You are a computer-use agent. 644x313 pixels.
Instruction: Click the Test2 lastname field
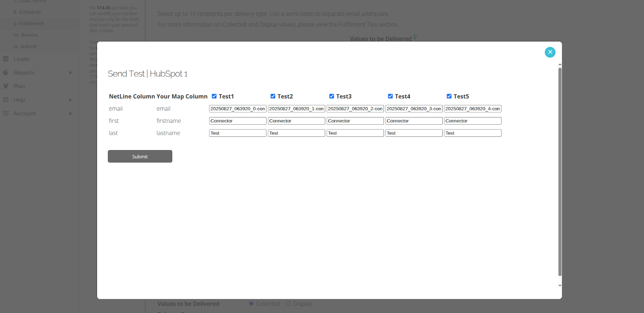(297, 133)
